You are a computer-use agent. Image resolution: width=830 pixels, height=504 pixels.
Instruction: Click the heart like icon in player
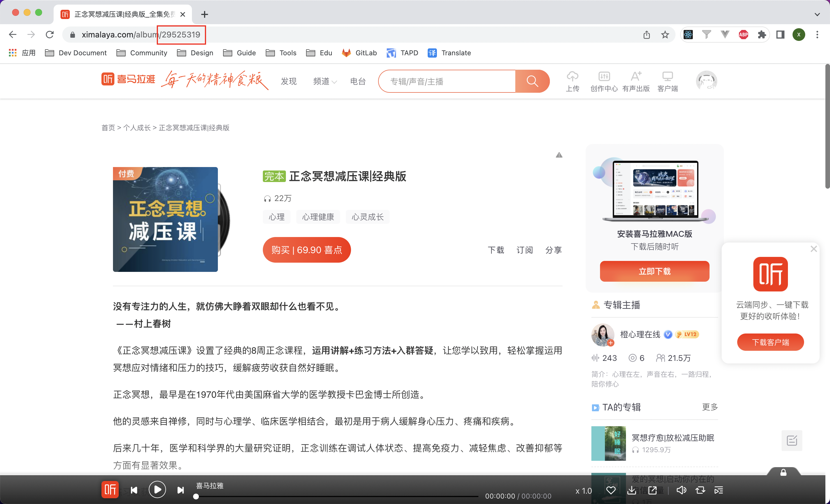point(611,490)
